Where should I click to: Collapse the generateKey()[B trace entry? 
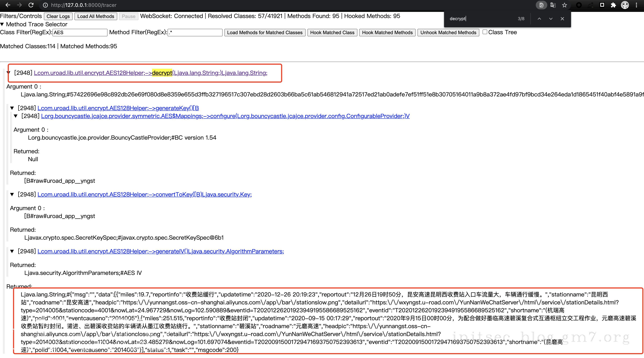pyautogui.click(x=12, y=108)
